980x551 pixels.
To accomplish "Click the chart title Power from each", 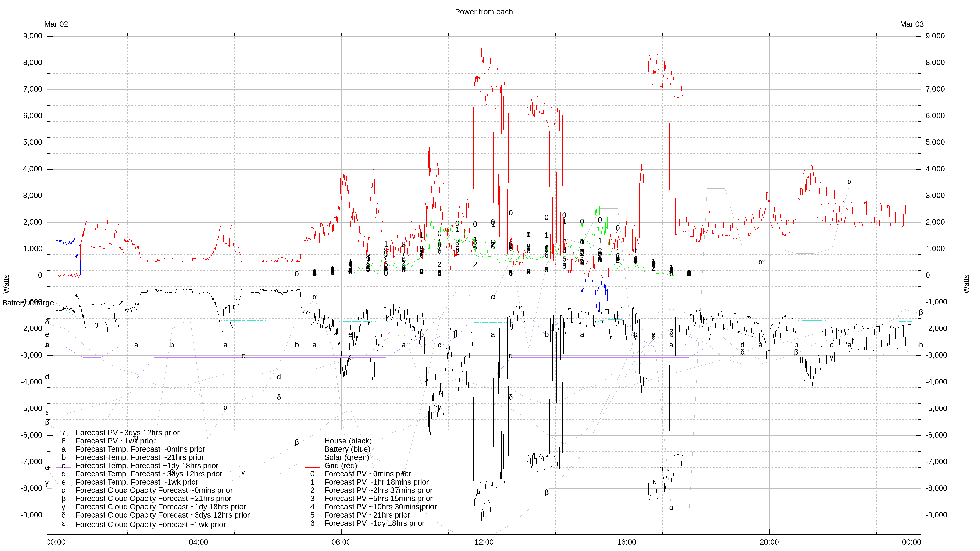I will (483, 12).
